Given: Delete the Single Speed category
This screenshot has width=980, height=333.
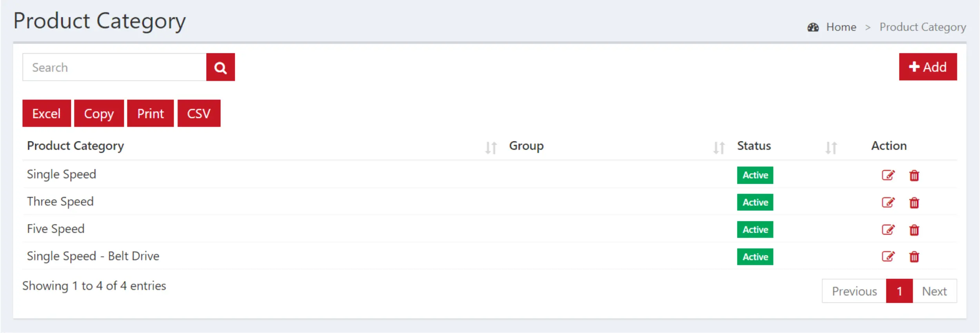Looking at the screenshot, I should (x=914, y=176).
